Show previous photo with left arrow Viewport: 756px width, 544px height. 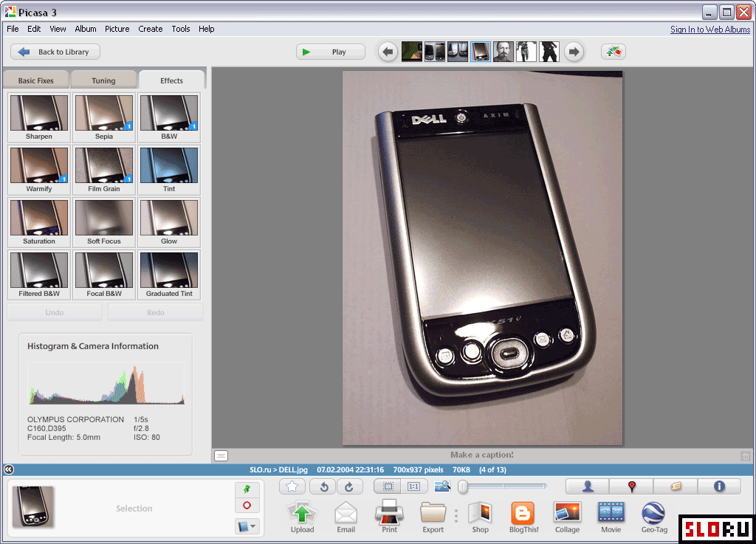pyautogui.click(x=388, y=52)
